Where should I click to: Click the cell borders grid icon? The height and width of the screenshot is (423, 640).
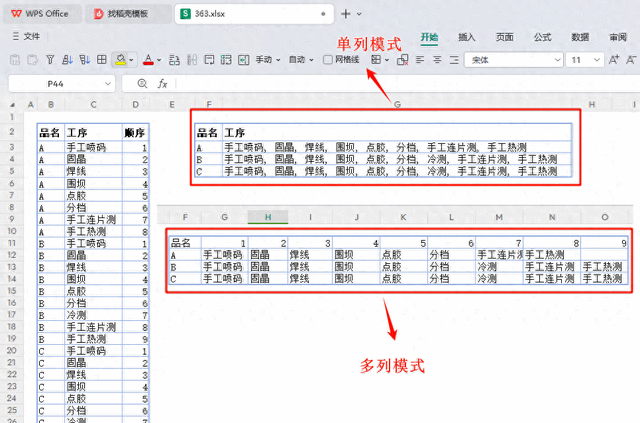(x=102, y=60)
